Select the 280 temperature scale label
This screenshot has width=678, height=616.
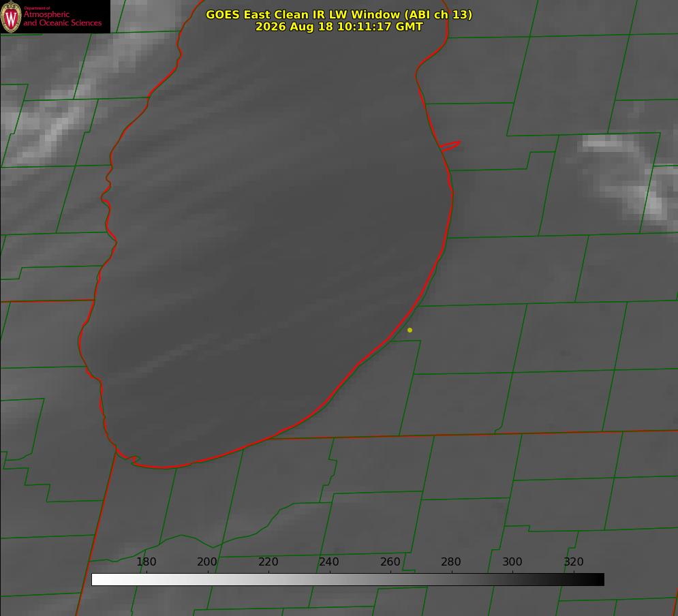451,561
